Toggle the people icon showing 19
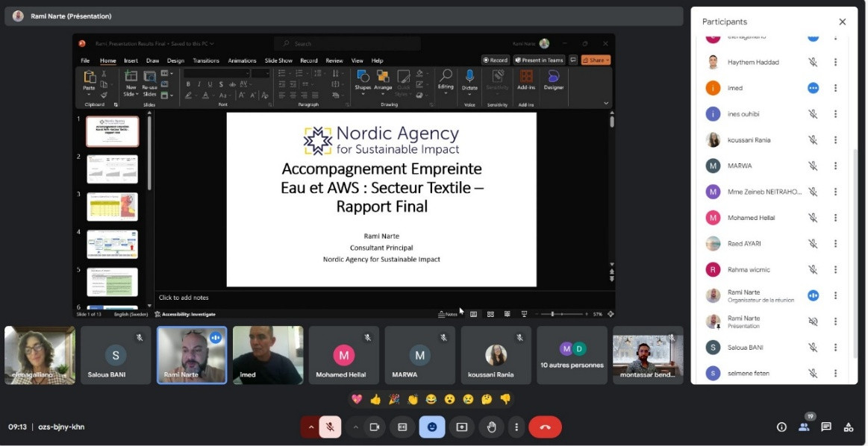Screen dimensions: 868x446 (x=804, y=427)
